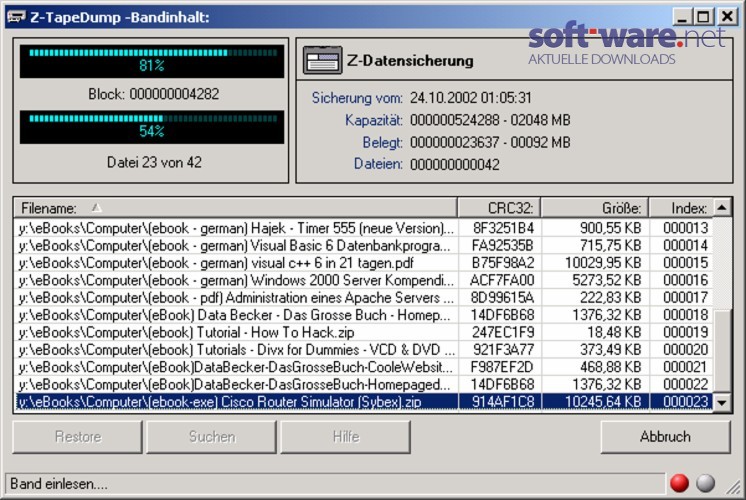
Task: Select the Administration eines Apache Servers row
Action: pos(363,297)
